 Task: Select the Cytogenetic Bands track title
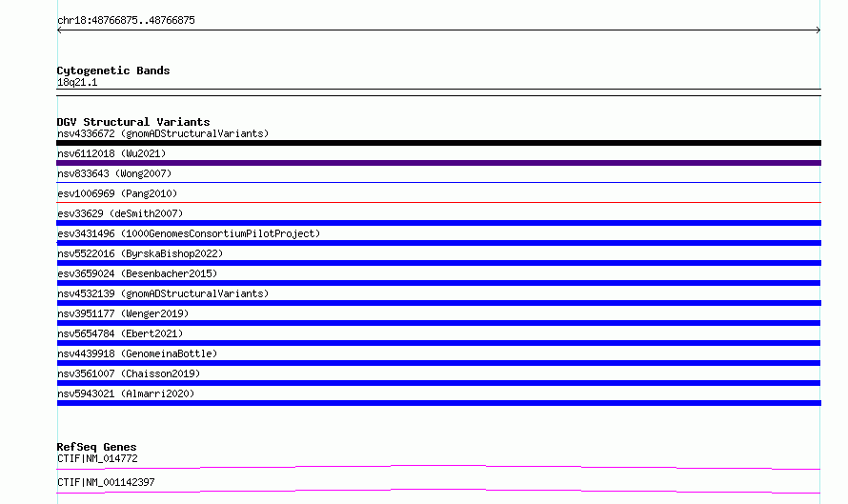[x=113, y=71]
